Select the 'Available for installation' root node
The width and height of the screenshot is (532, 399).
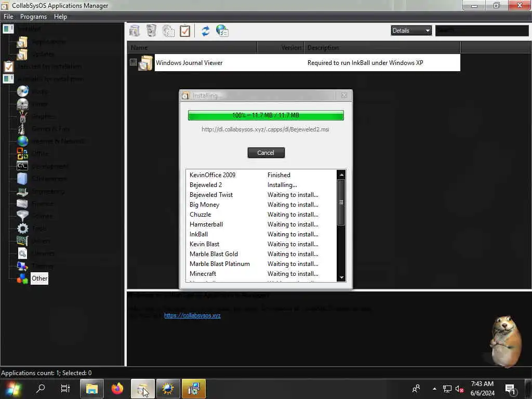[44, 79]
